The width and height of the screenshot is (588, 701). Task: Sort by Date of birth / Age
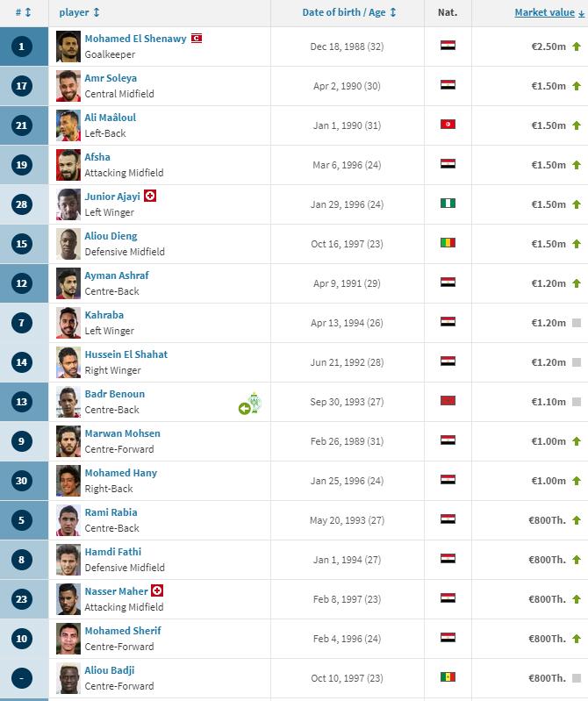click(349, 13)
